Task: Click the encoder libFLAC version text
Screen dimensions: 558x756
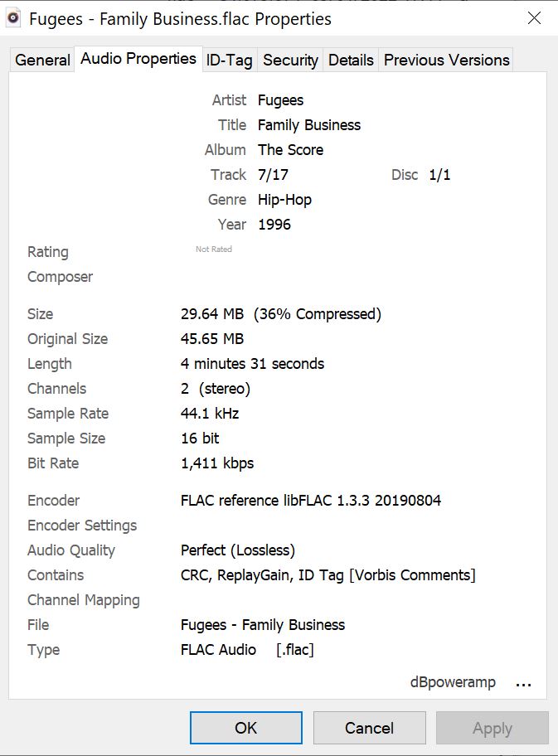Action: (x=311, y=501)
